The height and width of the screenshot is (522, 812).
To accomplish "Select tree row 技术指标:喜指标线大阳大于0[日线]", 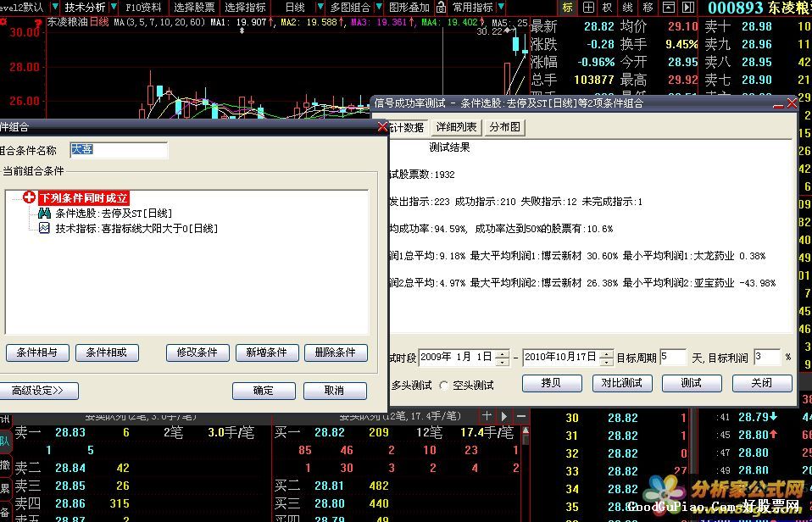I will pyautogui.click(x=136, y=229).
